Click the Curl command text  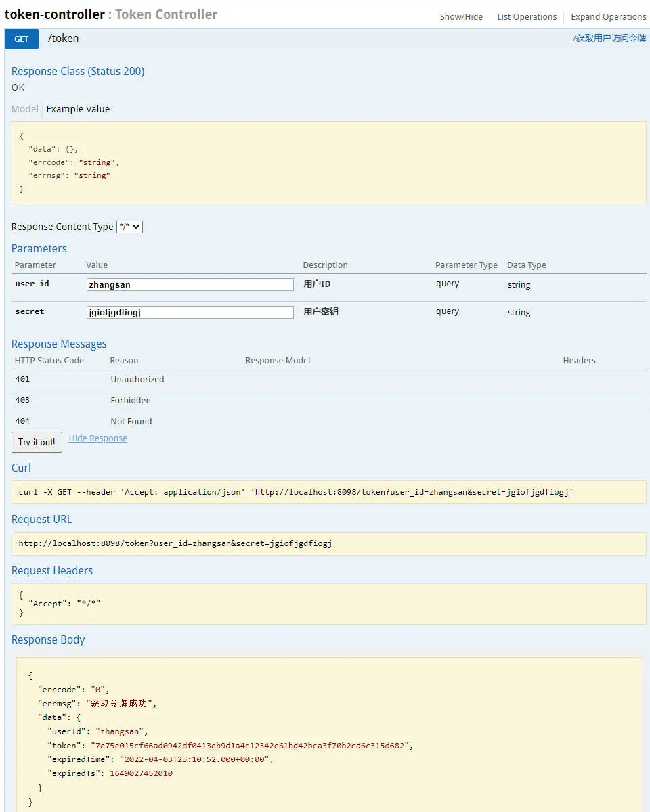(x=296, y=492)
